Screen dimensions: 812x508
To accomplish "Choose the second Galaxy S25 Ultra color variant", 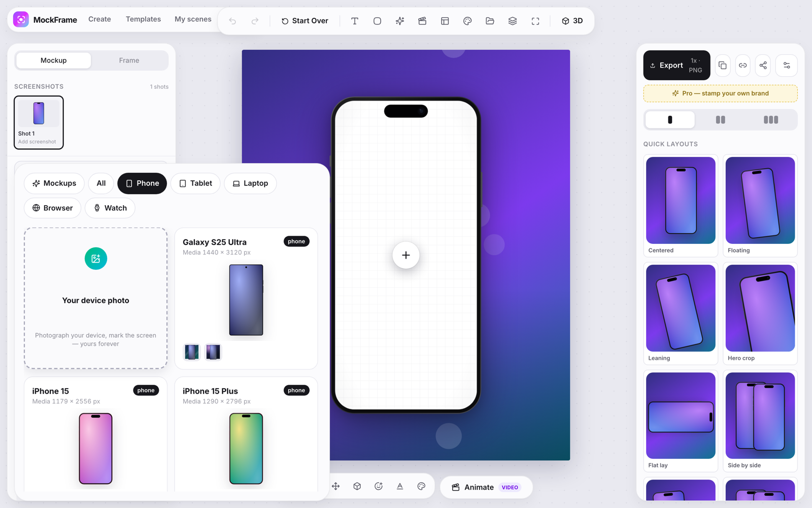I will click(x=213, y=352).
